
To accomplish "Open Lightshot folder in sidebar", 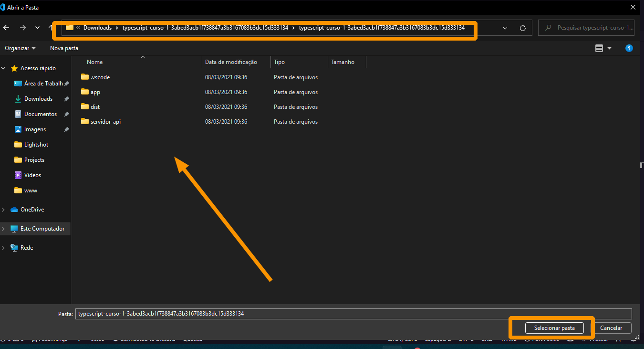I will (36, 145).
